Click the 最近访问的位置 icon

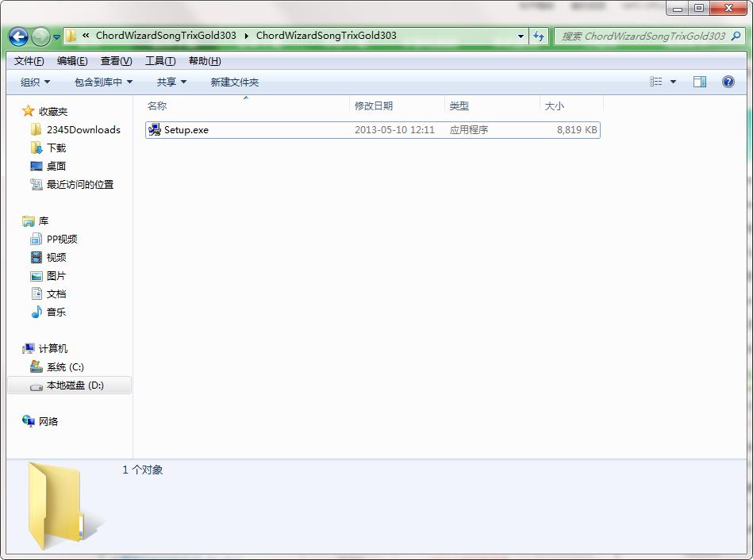(x=36, y=185)
